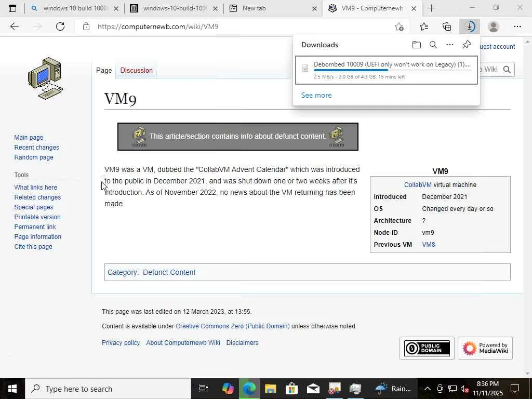
Task: Open Edge Settings and more menu
Action: 517,26
